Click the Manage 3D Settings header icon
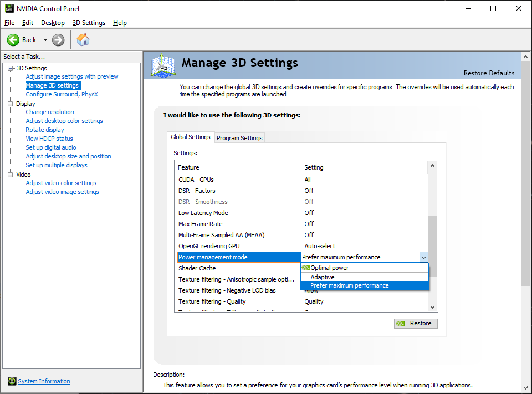This screenshot has width=532, height=394. pos(163,65)
